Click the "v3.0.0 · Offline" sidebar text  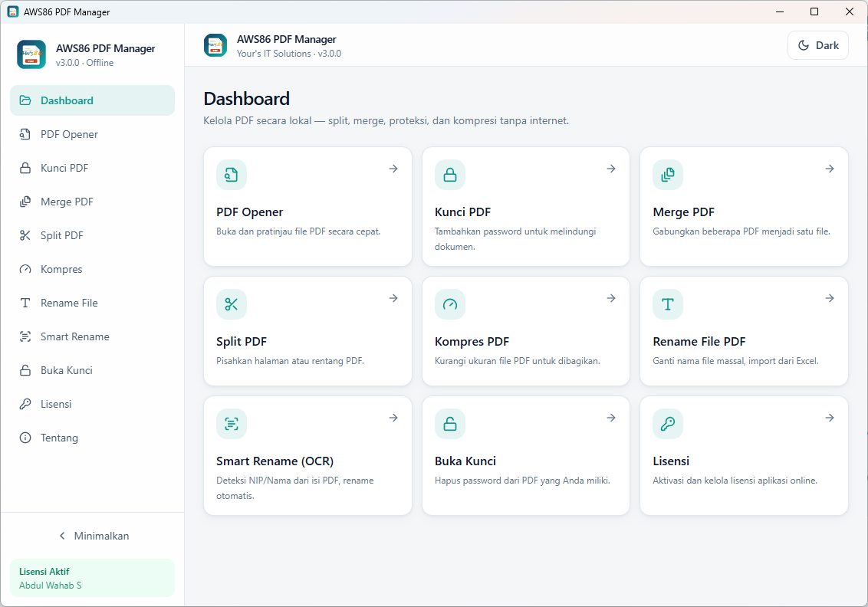[84, 63]
